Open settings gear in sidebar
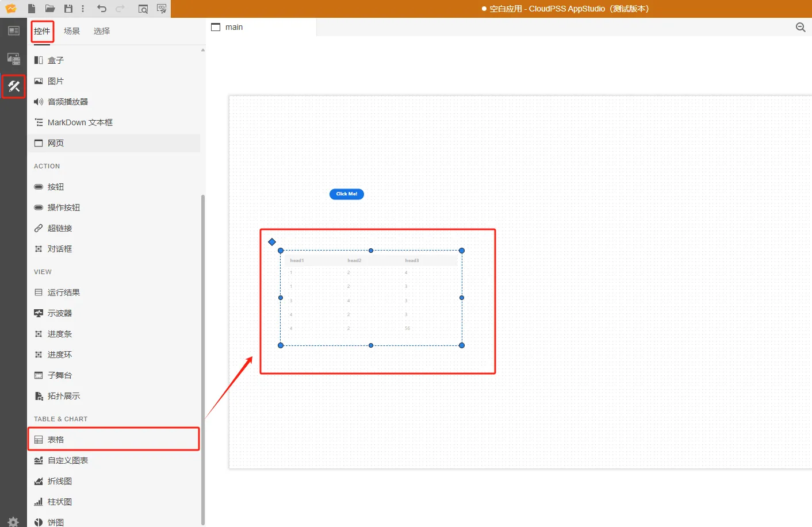 pyautogui.click(x=13, y=521)
